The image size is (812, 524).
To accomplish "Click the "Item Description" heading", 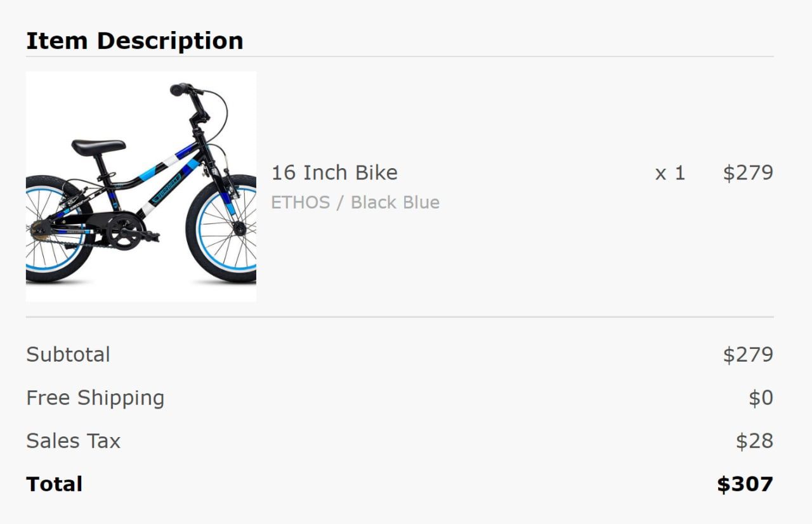I will tap(134, 41).
